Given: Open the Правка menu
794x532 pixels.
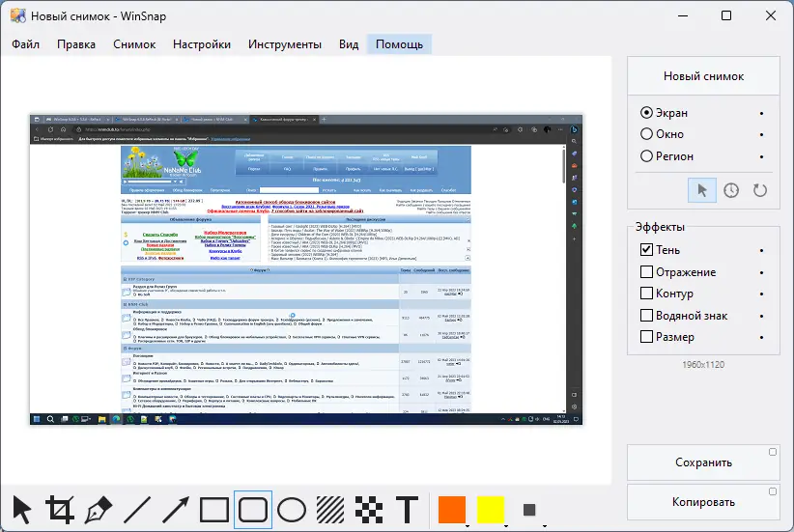Looking at the screenshot, I should [x=76, y=44].
